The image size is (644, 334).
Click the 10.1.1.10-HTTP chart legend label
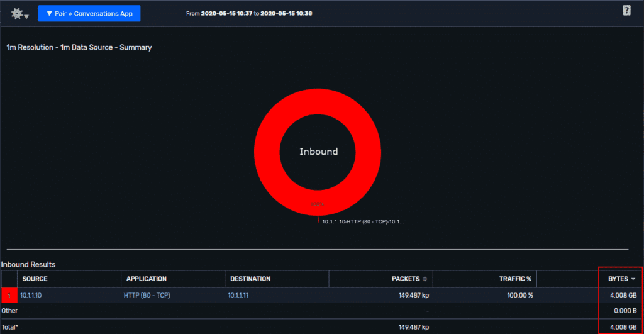pos(363,221)
